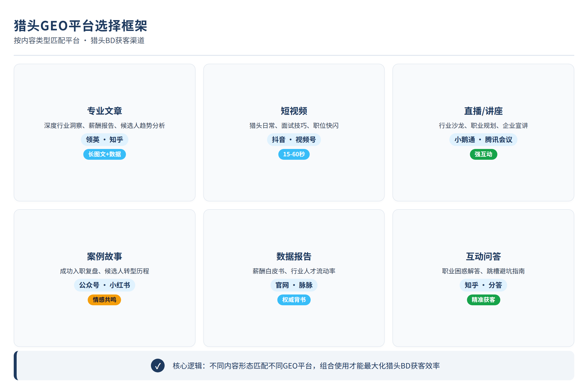
Task: Click the 数据报告 card heading
Action: tap(294, 256)
